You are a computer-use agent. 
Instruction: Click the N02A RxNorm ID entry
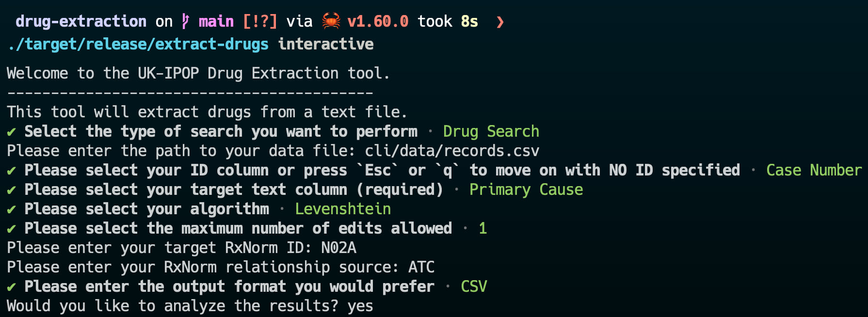click(338, 248)
